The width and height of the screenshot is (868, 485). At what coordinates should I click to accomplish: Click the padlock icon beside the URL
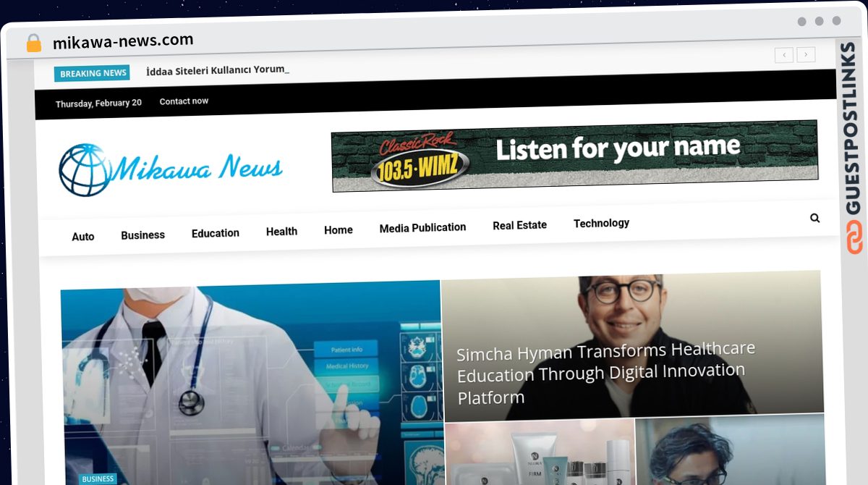(34, 43)
